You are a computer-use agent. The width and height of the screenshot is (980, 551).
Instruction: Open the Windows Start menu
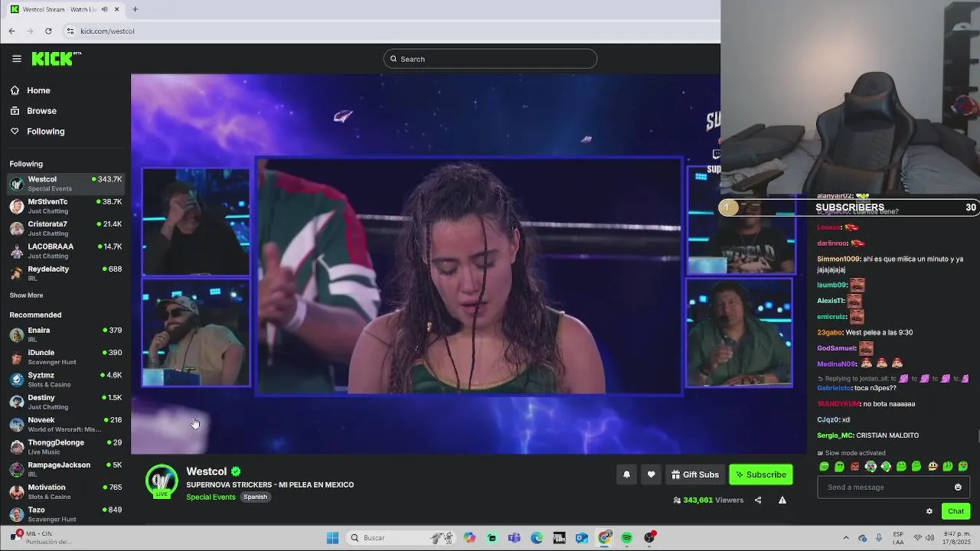pos(332,538)
